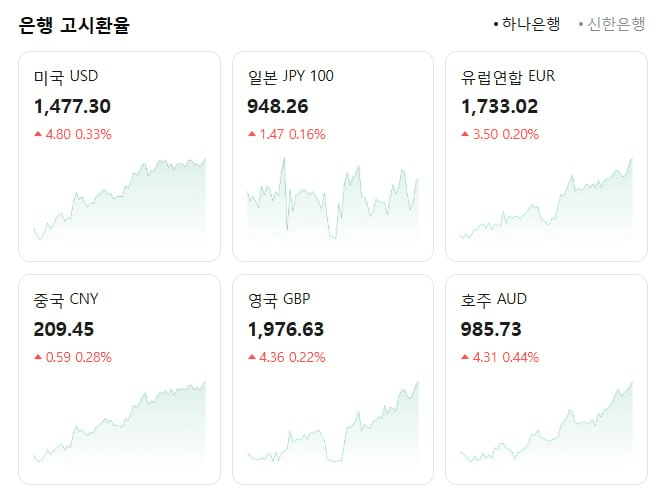
Task: Click the USD rate value 1,477.30
Action: coord(72,106)
